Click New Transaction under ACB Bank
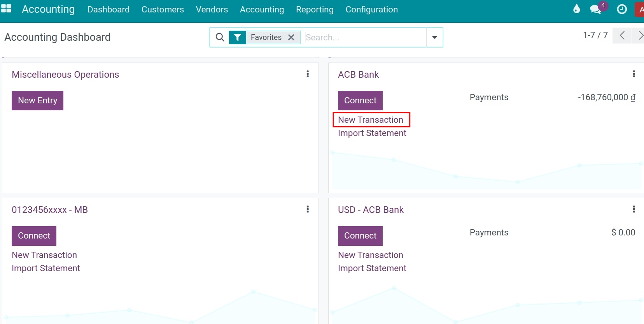The image size is (644, 324). click(371, 120)
